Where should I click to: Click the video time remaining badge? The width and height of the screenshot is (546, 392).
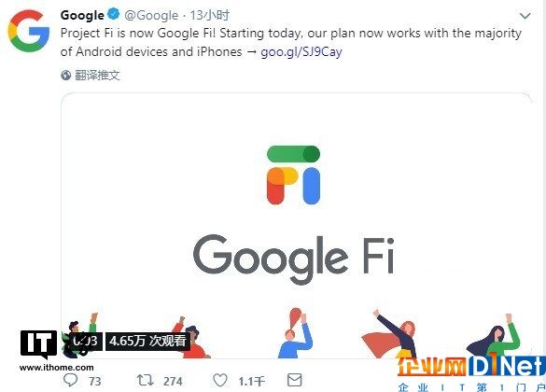(85, 341)
